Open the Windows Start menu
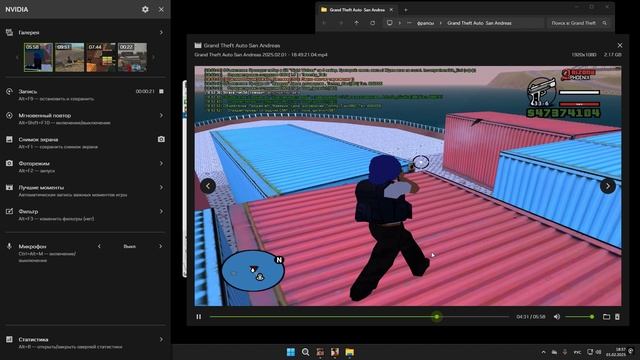640x360 pixels. tap(291, 352)
